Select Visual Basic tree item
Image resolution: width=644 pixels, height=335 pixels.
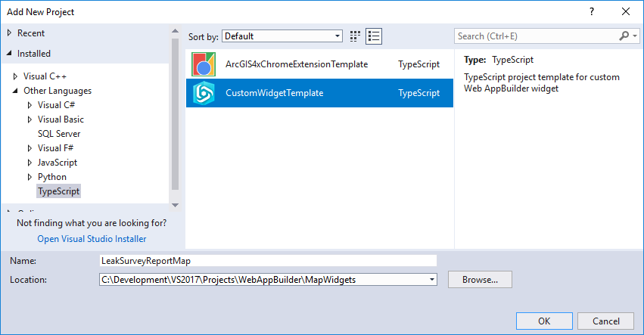(61, 119)
